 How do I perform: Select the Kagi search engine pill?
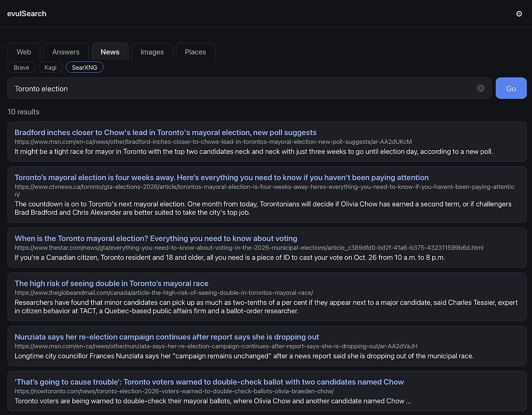point(50,67)
